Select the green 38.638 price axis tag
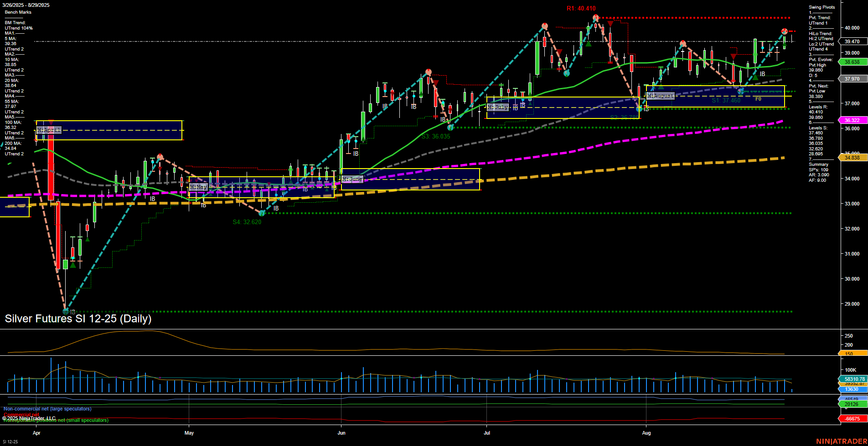This screenshot has height=446, width=868. [852, 62]
